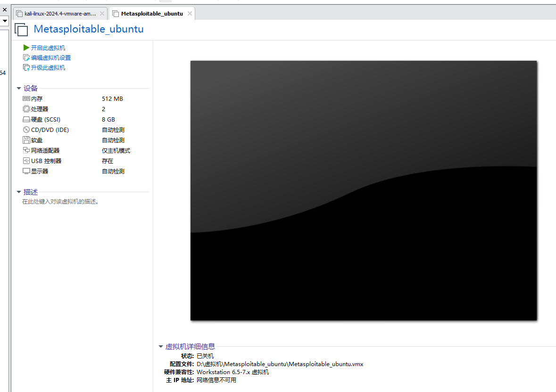Close the library side pane
The width and height of the screenshot is (556, 392).
pyautogui.click(x=5, y=9)
